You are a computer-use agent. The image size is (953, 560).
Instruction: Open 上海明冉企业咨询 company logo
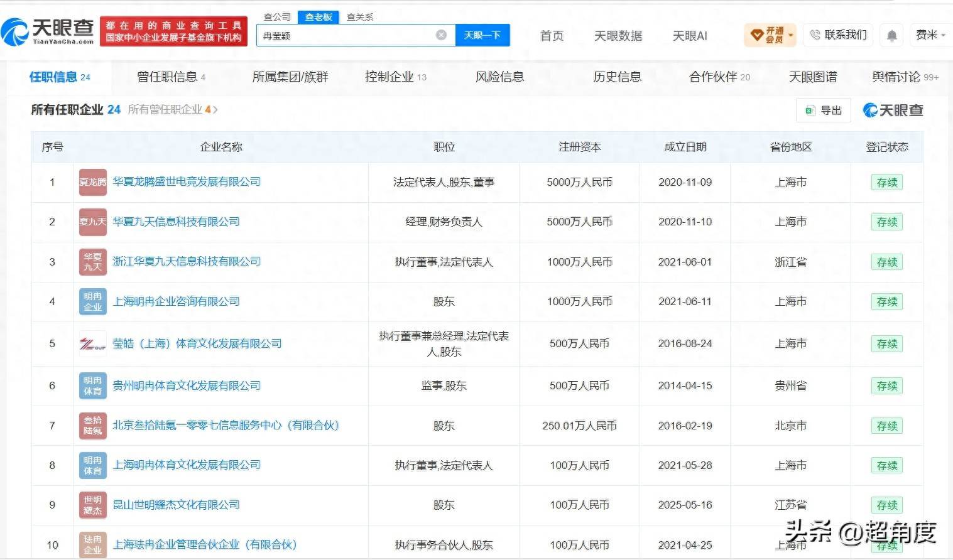93,301
